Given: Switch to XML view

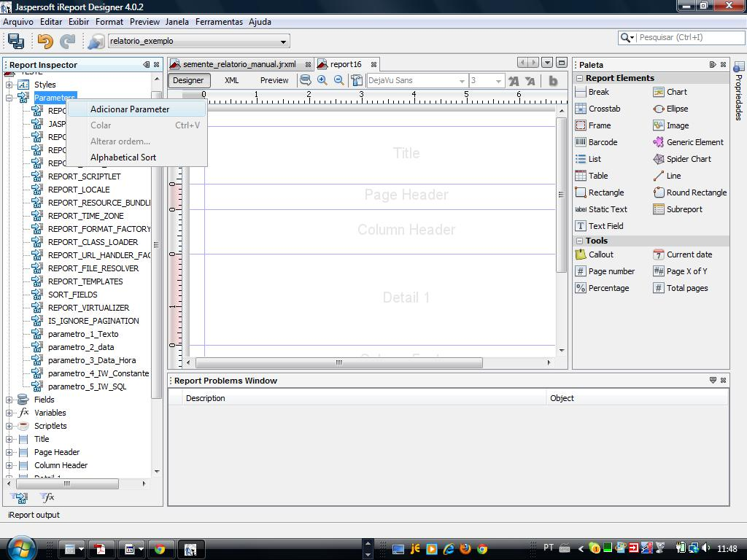Looking at the screenshot, I should click(231, 80).
